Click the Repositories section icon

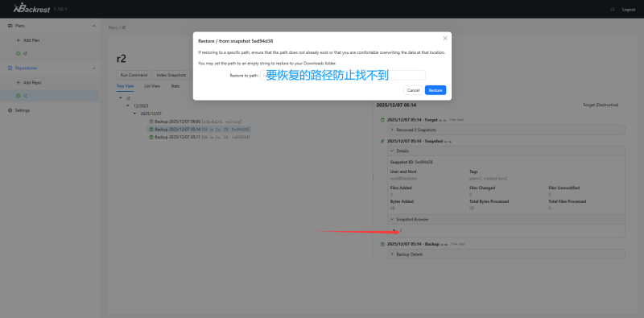coord(10,68)
